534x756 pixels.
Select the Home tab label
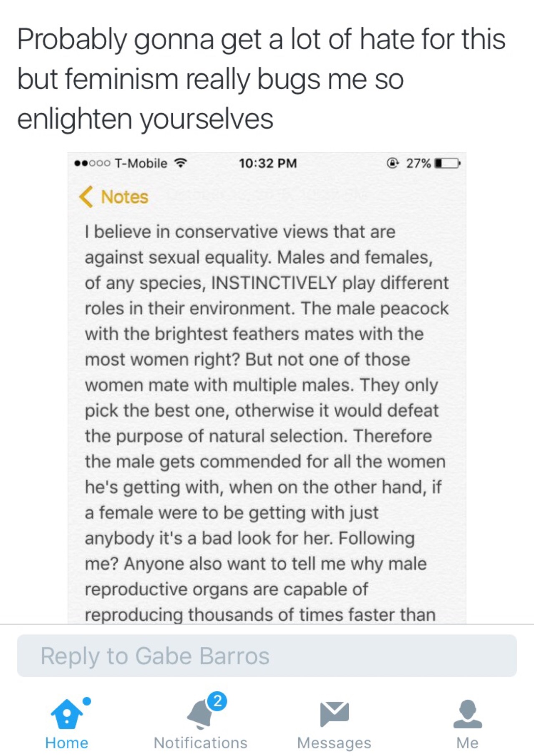(x=67, y=743)
